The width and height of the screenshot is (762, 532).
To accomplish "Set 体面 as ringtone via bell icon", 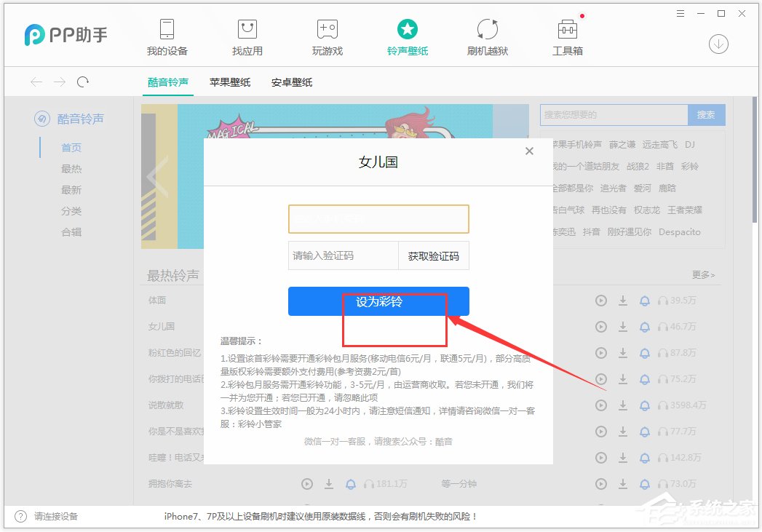I will (x=645, y=300).
